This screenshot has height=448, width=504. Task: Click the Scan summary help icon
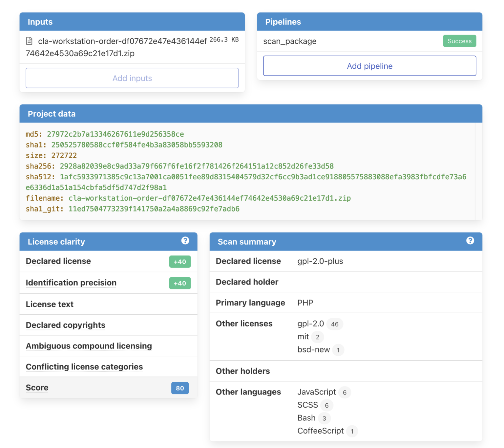pyautogui.click(x=470, y=241)
